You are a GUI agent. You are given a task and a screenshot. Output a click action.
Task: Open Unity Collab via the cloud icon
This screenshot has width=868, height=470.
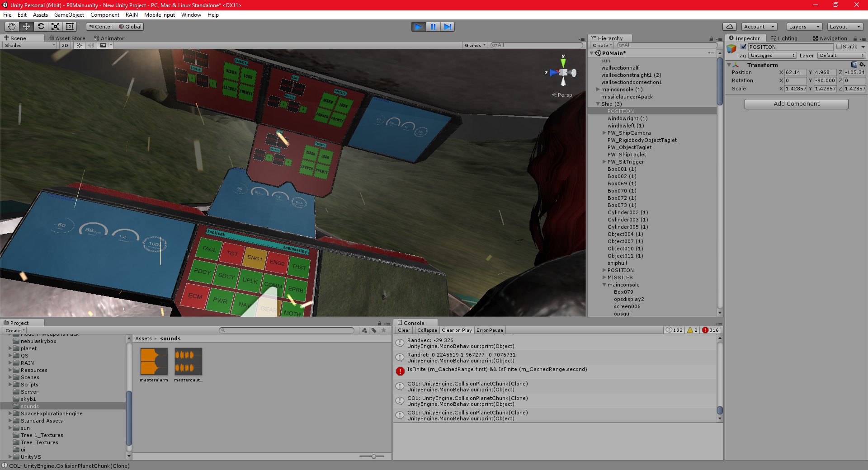[x=730, y=27]
